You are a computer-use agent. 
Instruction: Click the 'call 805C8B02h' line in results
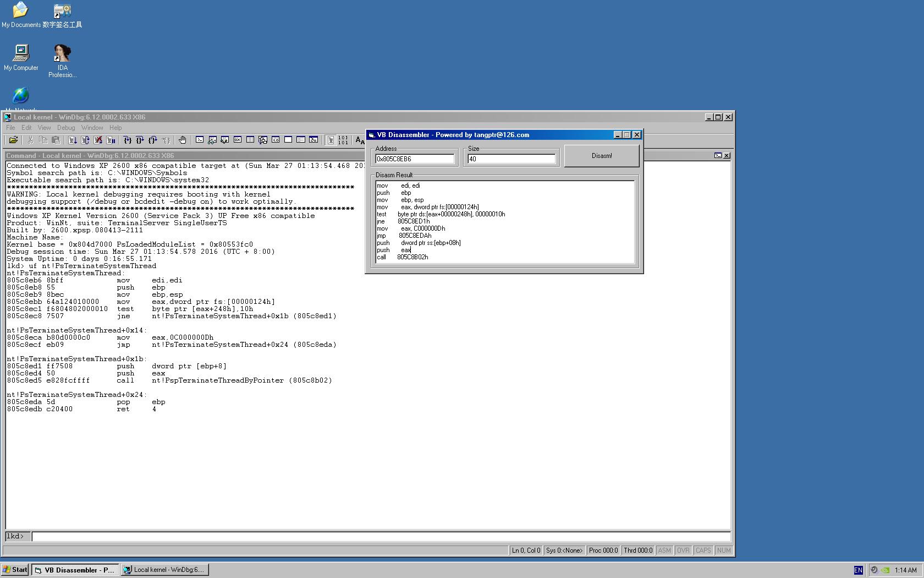(403, 257)
